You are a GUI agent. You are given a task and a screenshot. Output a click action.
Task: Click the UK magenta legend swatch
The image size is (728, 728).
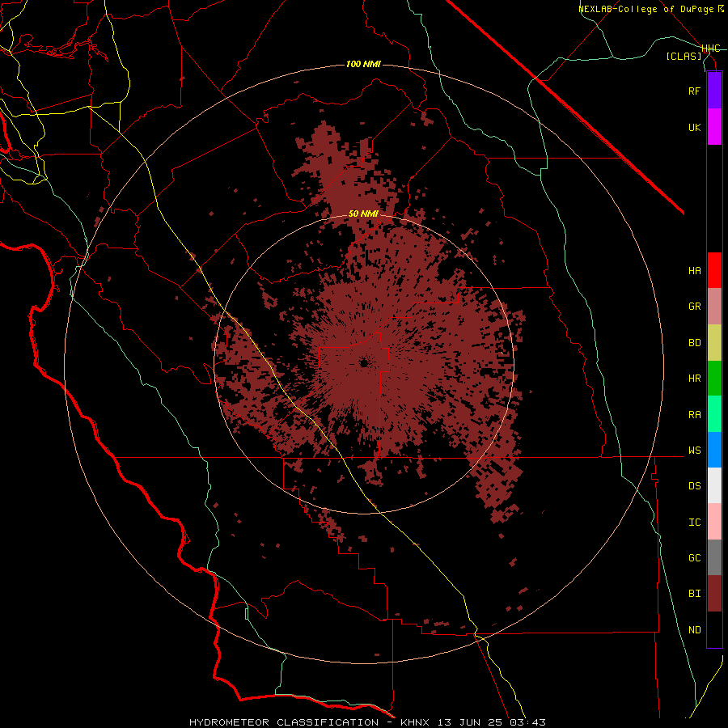[714, 127]
